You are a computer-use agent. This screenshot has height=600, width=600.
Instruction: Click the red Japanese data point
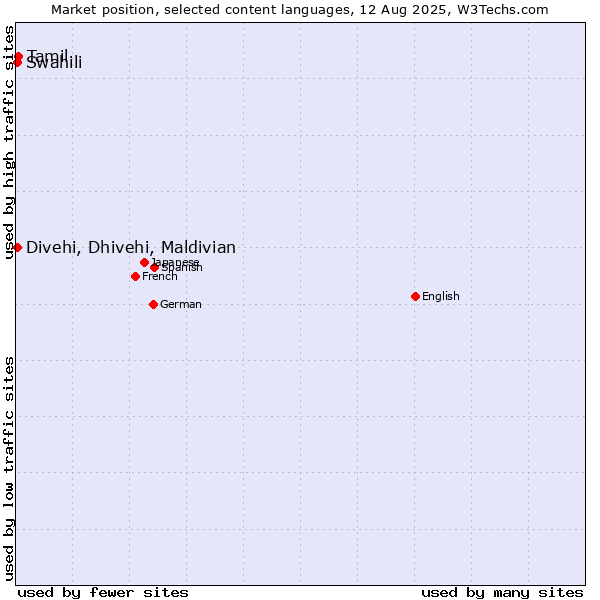pos(144,262)
